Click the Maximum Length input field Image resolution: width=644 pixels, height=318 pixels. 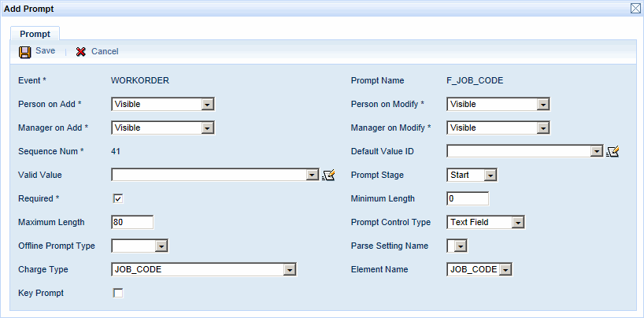point(131,222)
